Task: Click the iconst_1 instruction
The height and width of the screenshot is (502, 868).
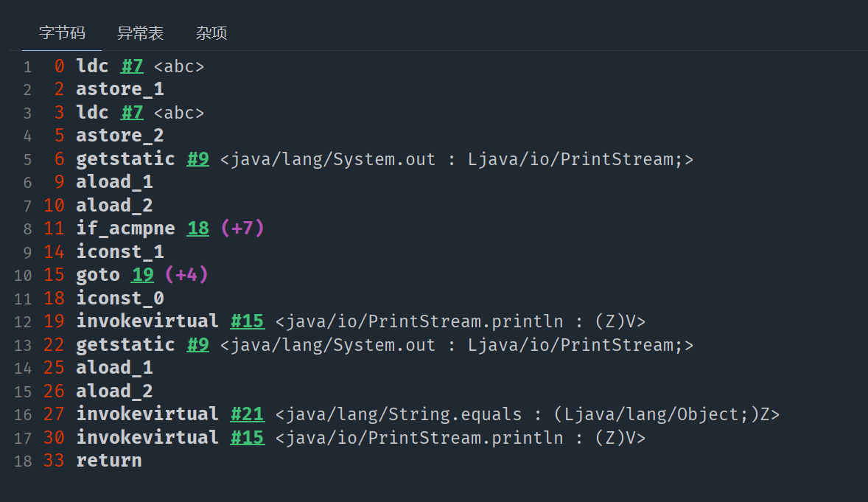Action: [120, 252]
